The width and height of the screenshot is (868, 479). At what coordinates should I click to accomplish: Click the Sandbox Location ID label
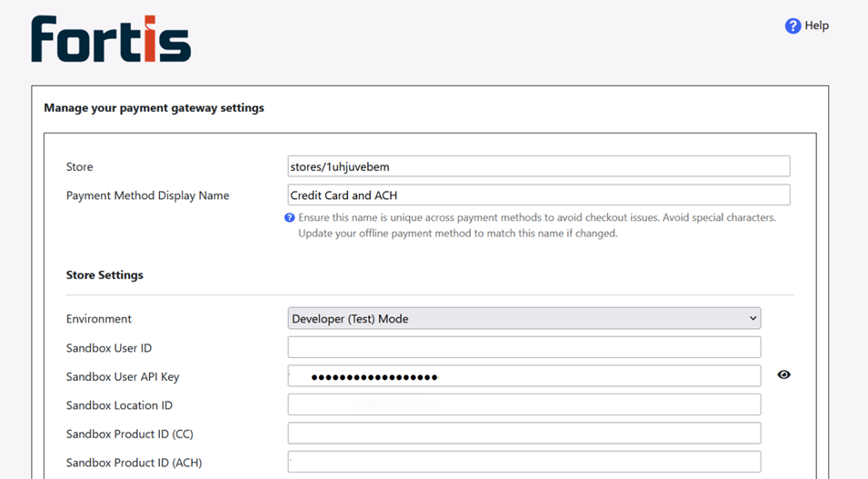pyautogui.click(x=119, y=405)
